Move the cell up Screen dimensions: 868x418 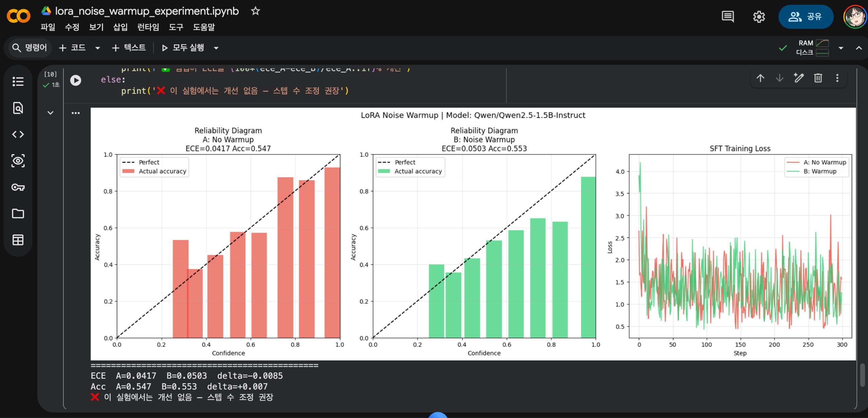click(x=760, y=78)
